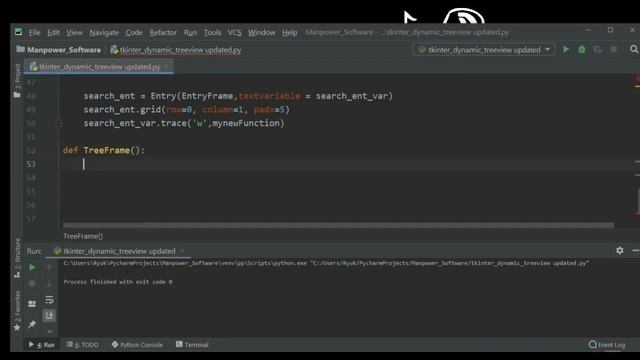Open the View menu
Image resolution: width=640 pixels, height=360 pixels.
(74, 33)
